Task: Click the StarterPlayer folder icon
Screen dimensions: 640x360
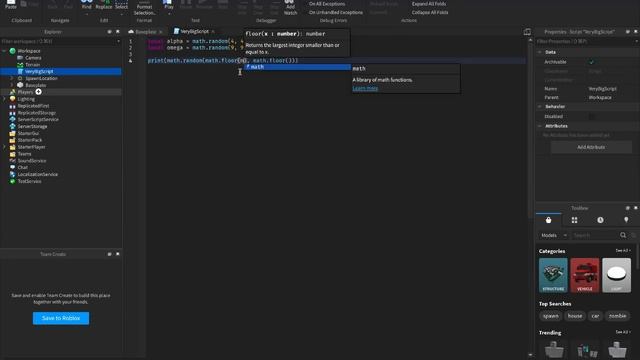Action: point(13,147)
